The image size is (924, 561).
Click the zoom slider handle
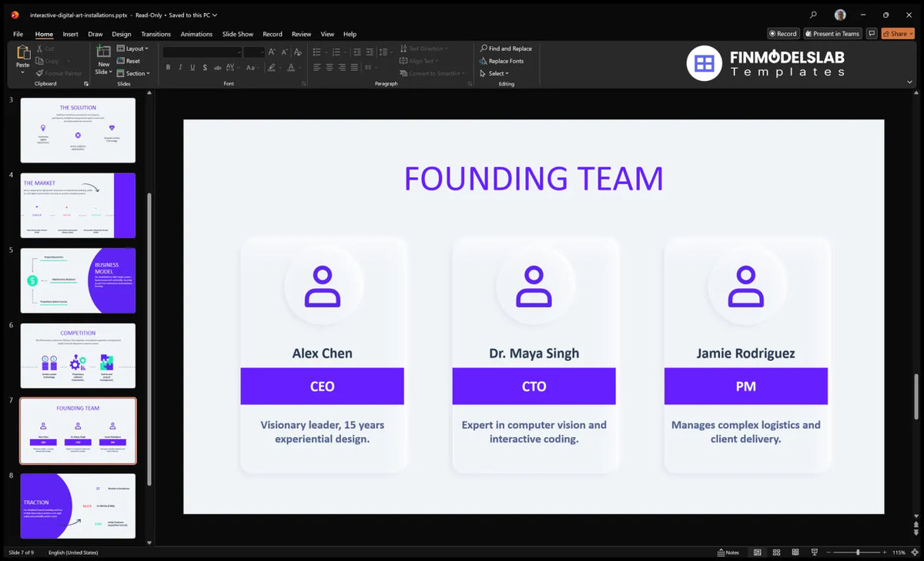(x=858, y=553)
